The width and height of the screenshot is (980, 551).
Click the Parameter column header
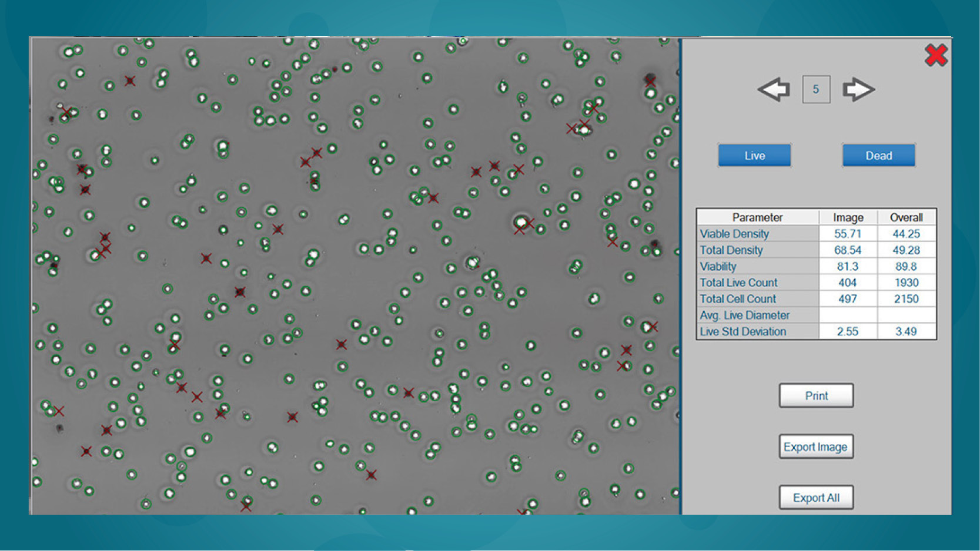coord(758,217)
